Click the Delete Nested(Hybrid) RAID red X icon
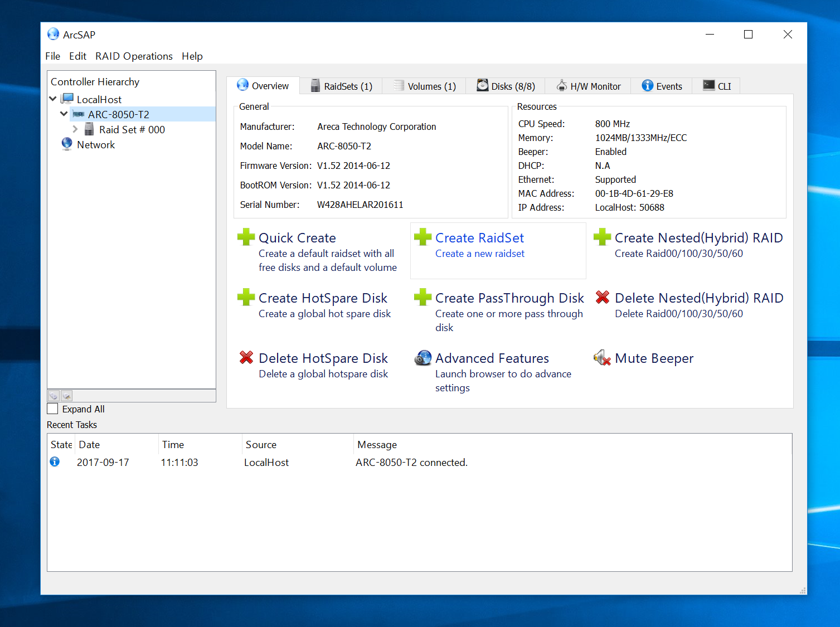Image resolution: width=840 pixels, height=627 pixels. (x=602, y=298)
